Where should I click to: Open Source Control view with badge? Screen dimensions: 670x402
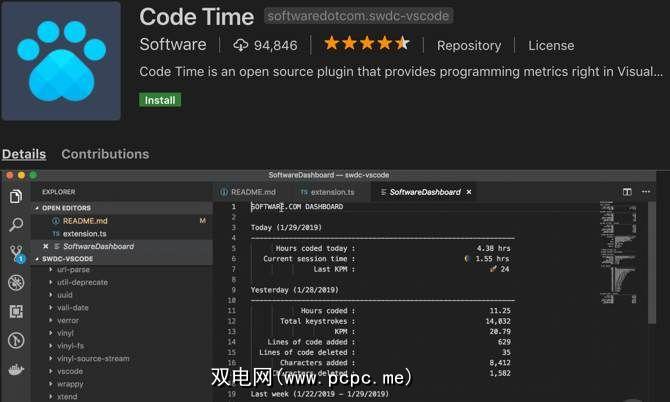pyautogui.click(x=16, y=254)
